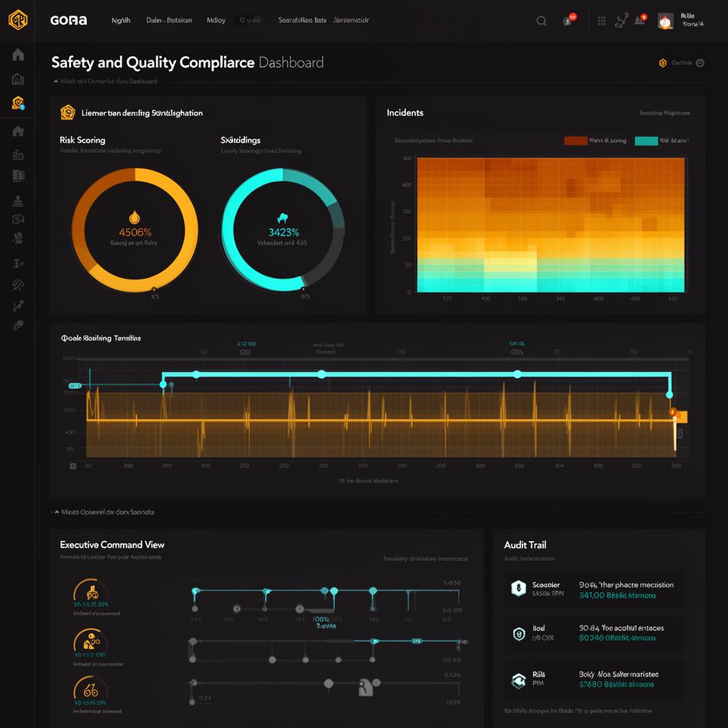The height and width of the screenshot is (728, 728).
Task: Open the apps grid icon in header
Action: (x=601, y=21)
